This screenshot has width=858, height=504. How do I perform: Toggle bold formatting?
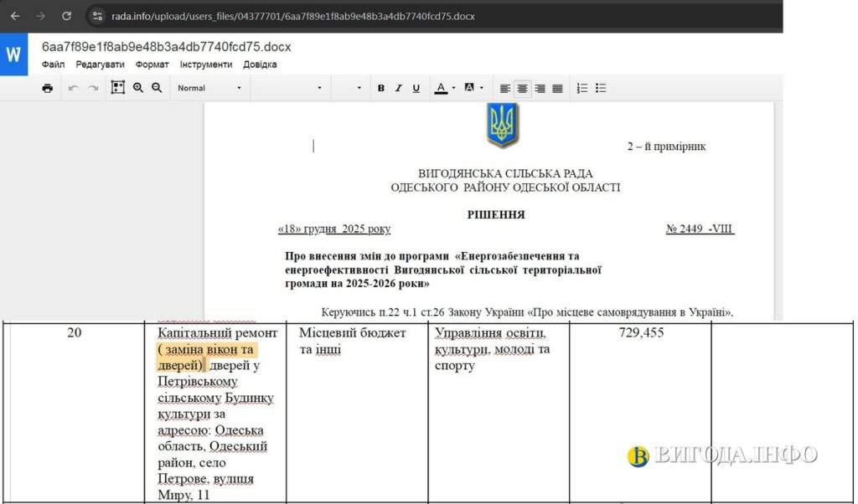click(x=381, y=88)
